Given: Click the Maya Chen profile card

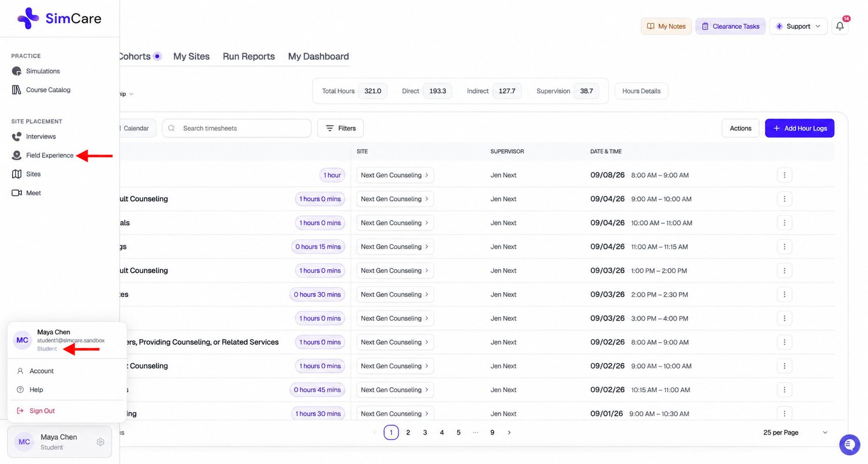Looking at the screenshot, I should 60,442.
